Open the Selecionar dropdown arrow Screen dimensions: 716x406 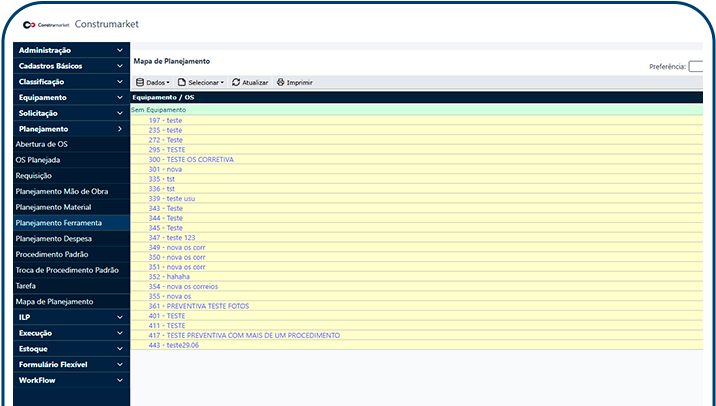(222, 82)
